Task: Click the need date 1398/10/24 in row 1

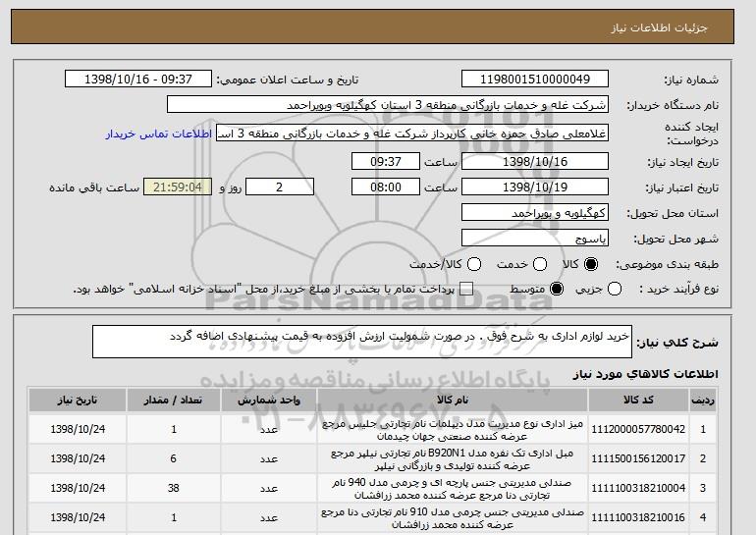Action: pyautogui.click(x=78, y=429)
